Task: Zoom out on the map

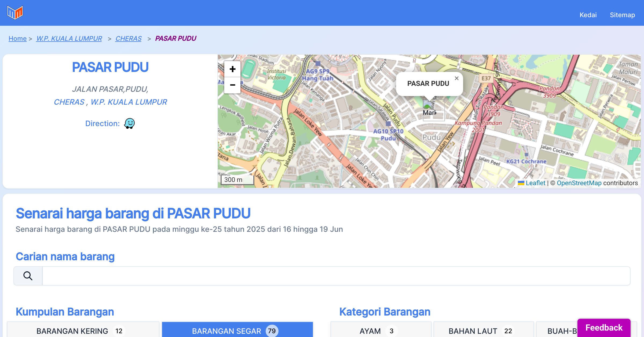Action: pos(232,85)
